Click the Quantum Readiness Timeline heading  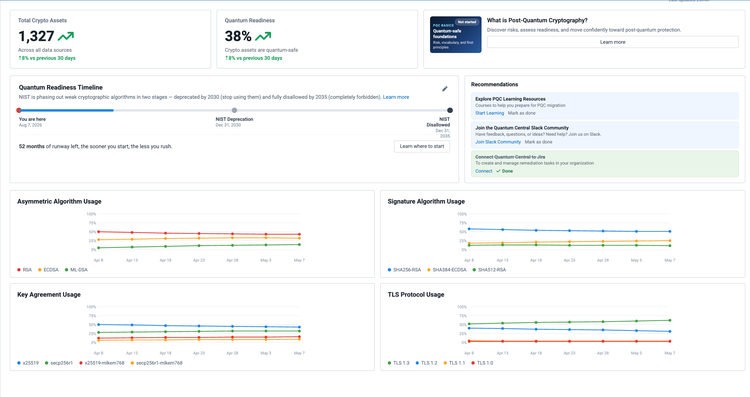pos(61,88)
